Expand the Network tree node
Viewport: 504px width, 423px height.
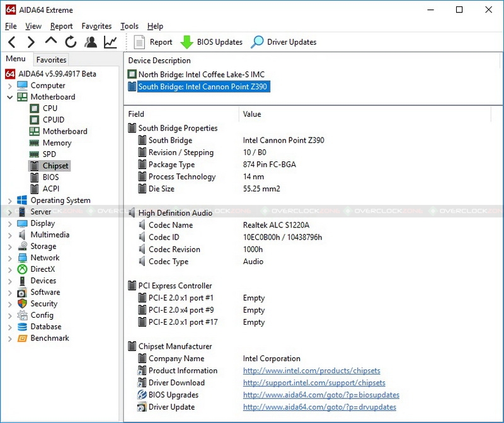pos(9,258)
